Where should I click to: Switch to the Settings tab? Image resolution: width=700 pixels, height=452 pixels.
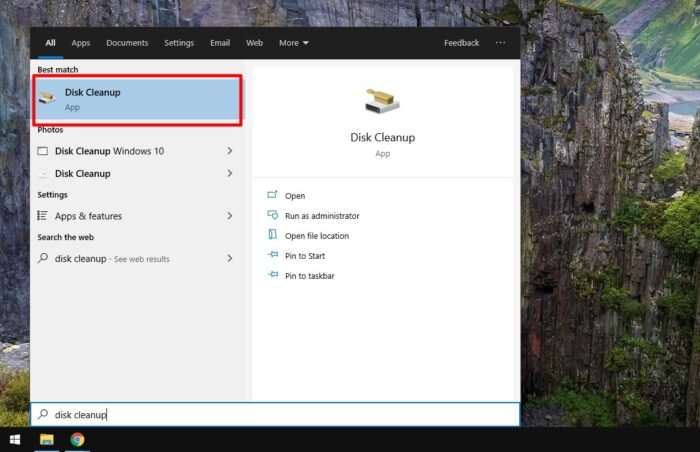tap(179, 43)
